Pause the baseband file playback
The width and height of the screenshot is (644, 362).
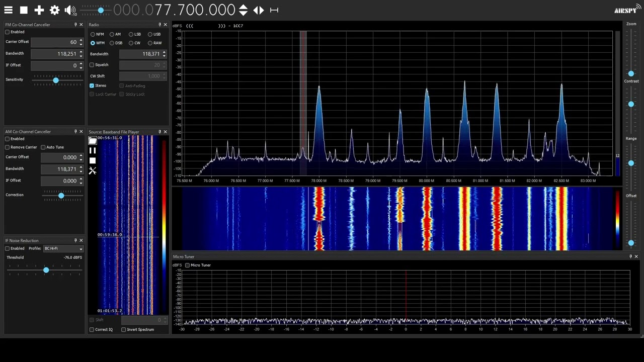click(93, 151)
